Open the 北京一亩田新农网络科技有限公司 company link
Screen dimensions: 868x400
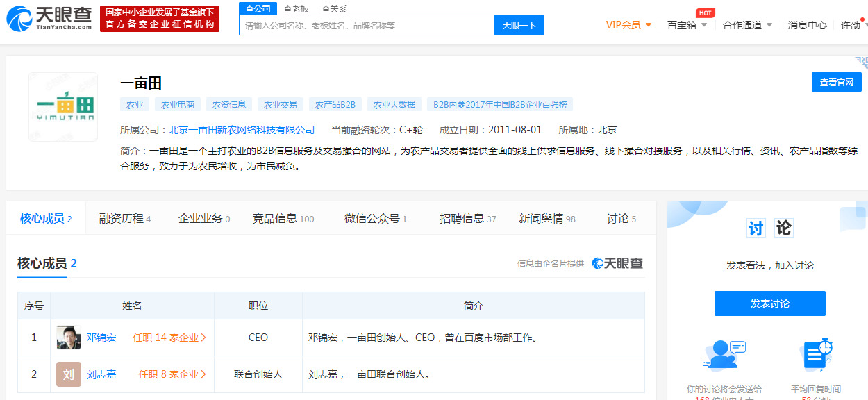coord(242,130)
